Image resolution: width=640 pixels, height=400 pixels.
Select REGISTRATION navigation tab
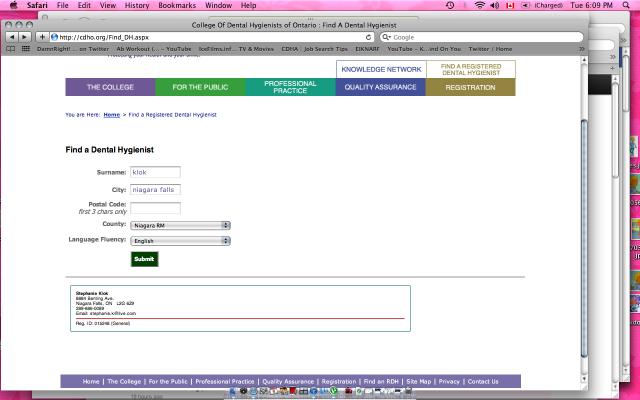pyautogui.click(x=470, y=87)
